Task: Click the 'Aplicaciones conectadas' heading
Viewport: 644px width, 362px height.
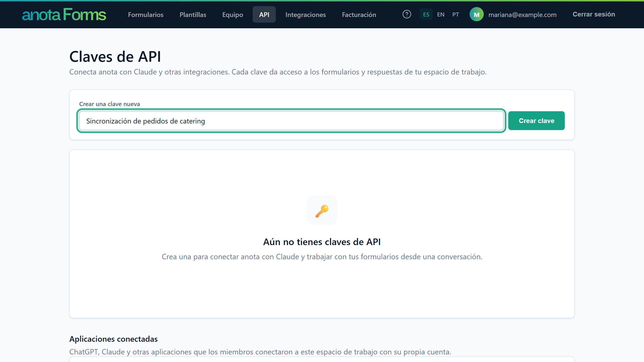Action: (x=113, y=339)
